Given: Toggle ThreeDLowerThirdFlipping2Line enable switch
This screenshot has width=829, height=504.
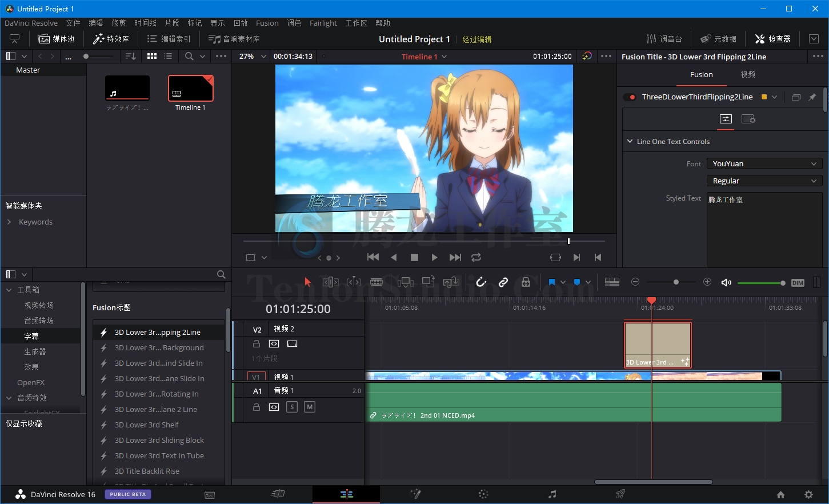Looking at the screenshot, I should (630, 97).
